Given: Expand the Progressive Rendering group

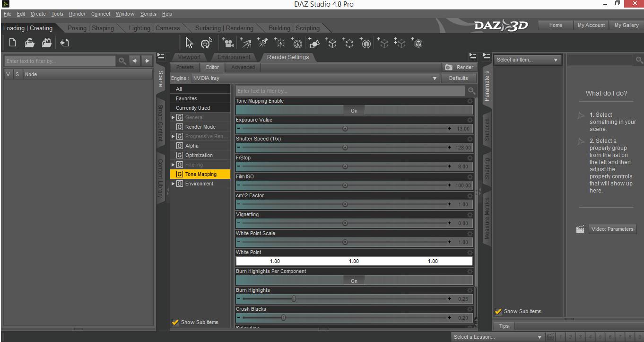Looking at the screenshot, I should 173,136.
